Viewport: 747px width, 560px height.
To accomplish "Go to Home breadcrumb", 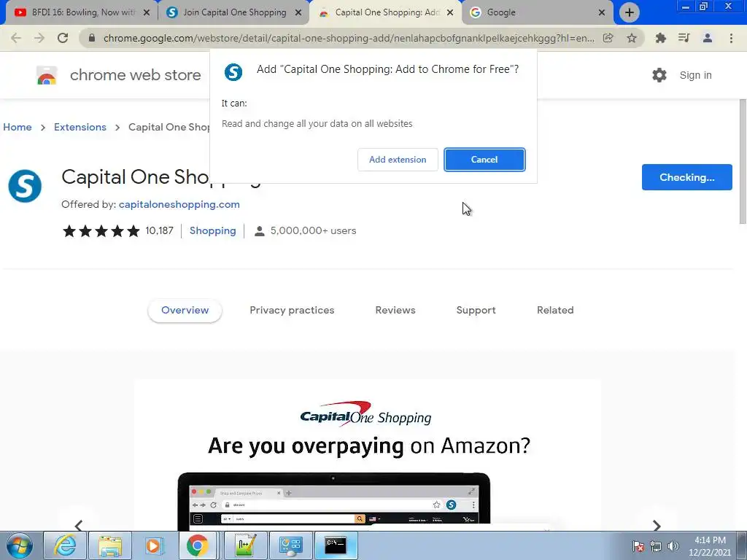I will (18, 127).
